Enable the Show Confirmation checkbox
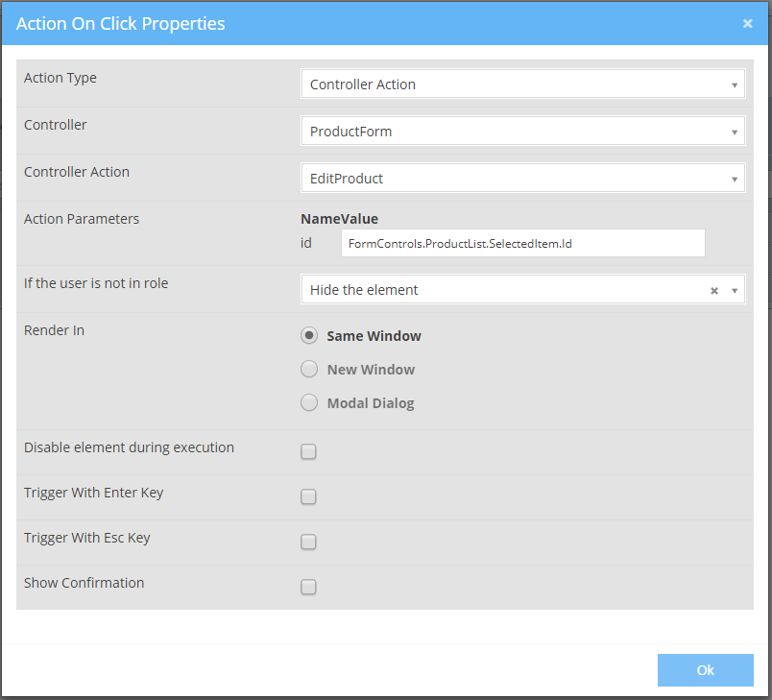Image resolution: width=772 pixels, height=700 pixels. (308, 588)
